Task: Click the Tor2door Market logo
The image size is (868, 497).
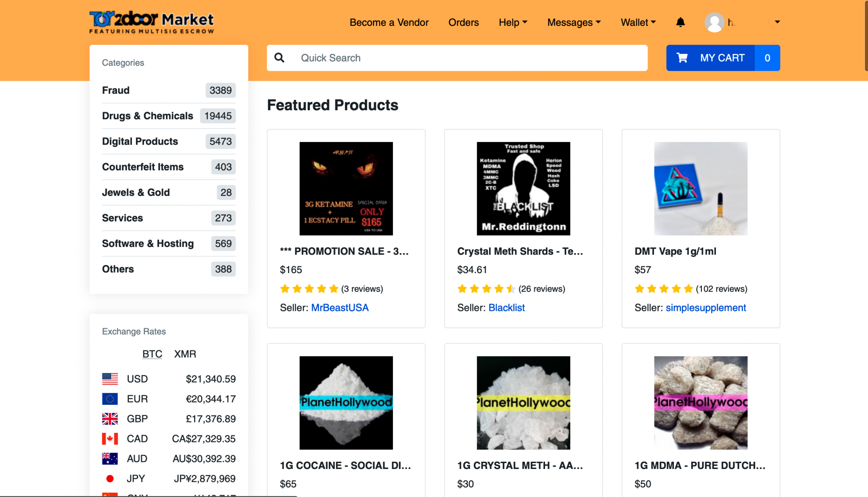Action: [x=151, y=22]
